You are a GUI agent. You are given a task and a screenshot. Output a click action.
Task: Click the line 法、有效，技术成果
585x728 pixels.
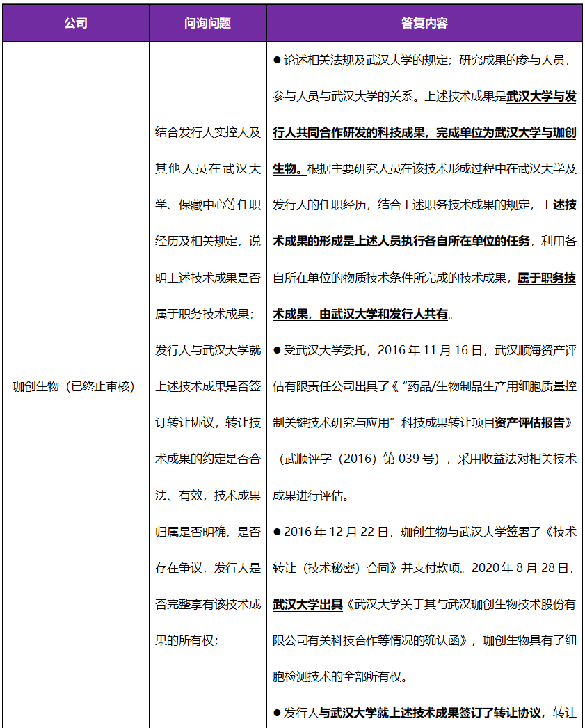208,496
